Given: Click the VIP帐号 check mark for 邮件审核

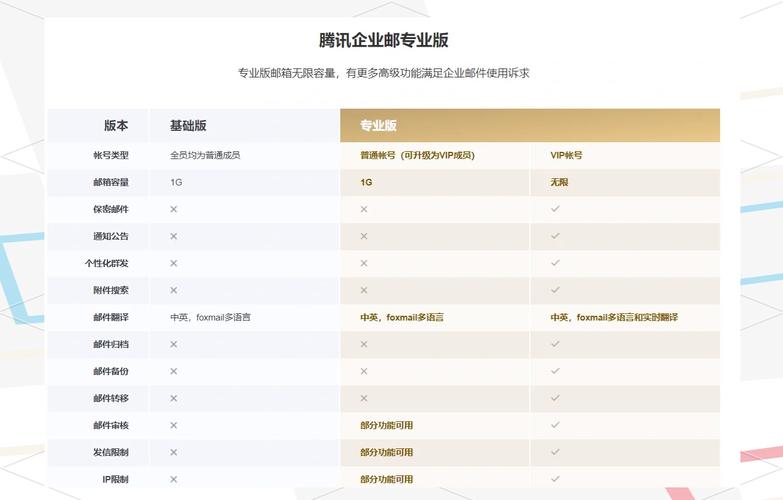Looking at the screenshot, I should click(555, 425).
